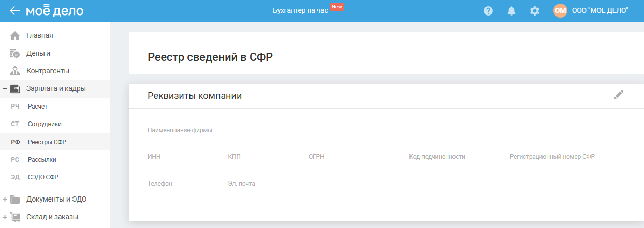
Task: Open the help question mark icon
Action: coord(488,11)
